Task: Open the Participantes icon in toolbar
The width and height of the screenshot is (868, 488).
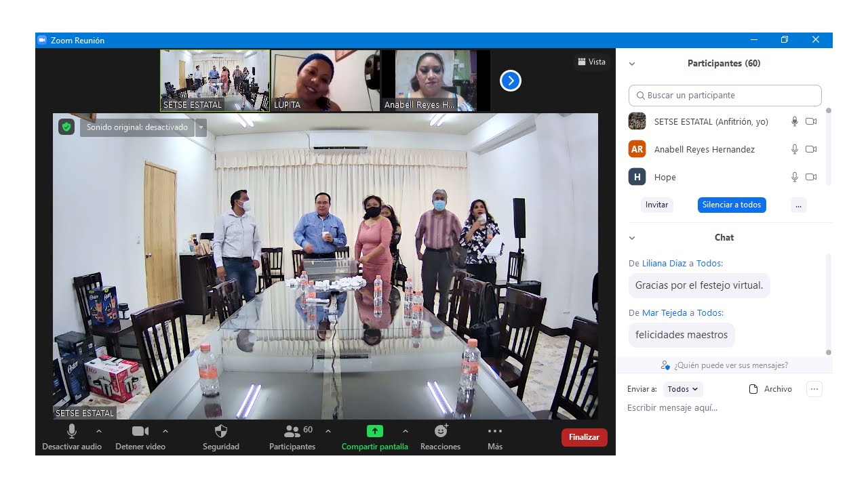Action: [x=292, y=431]
